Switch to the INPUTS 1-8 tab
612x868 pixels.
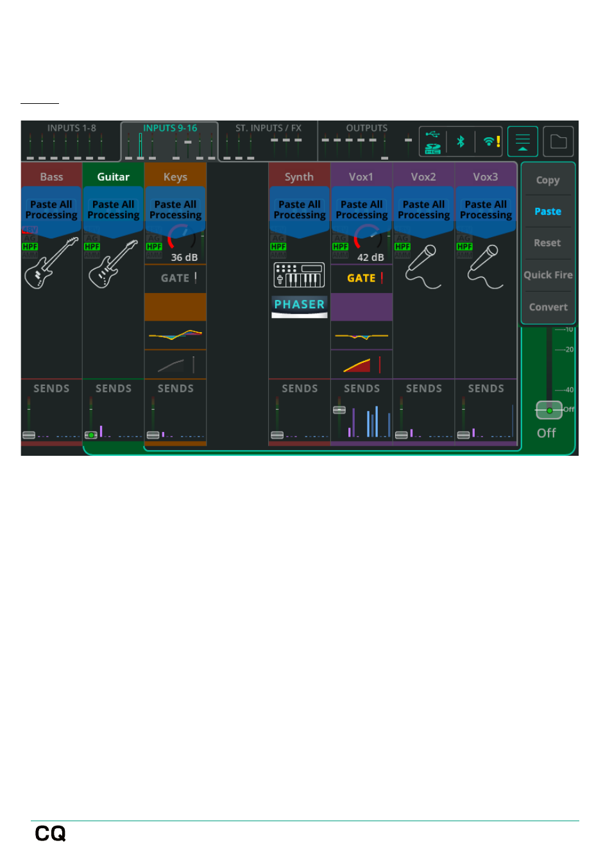point(71,141)
